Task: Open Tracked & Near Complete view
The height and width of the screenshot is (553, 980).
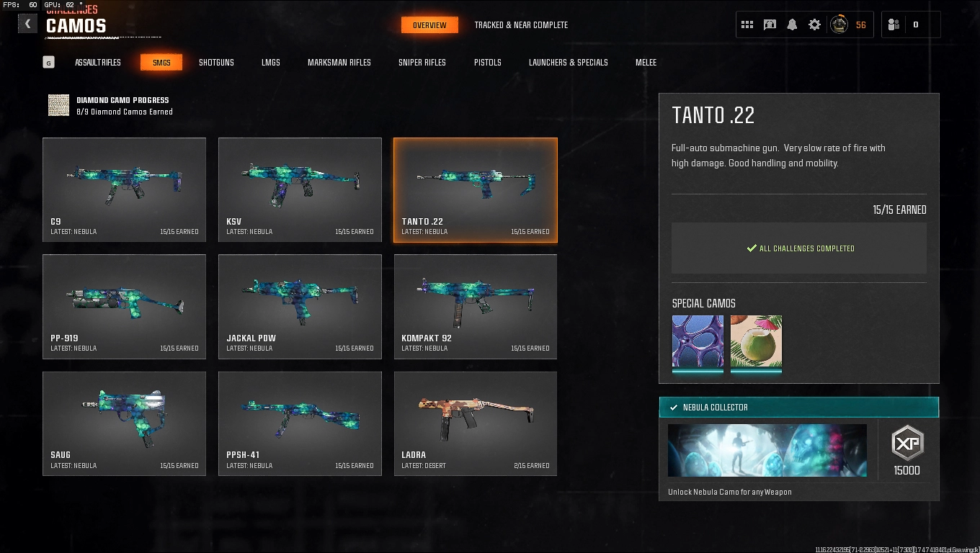Action: point(521,25)
